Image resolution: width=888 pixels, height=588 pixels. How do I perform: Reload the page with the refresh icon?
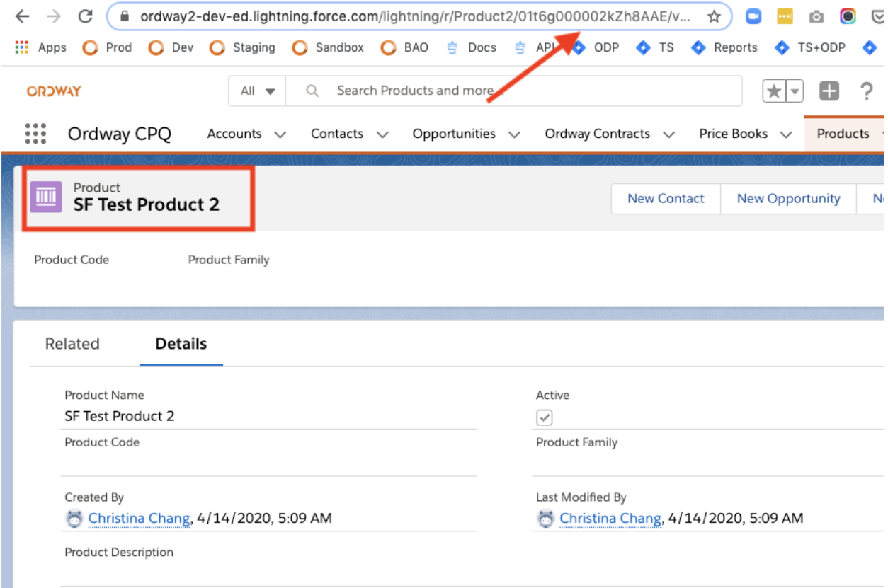tap(86, 16)
